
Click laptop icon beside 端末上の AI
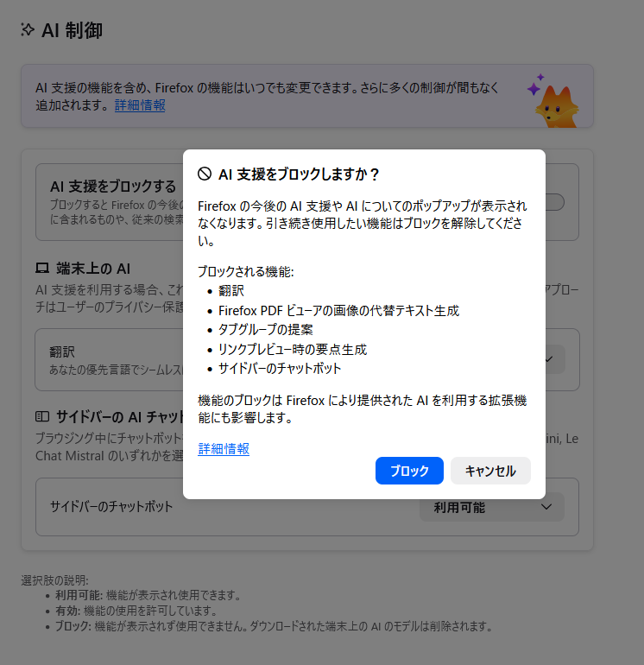pos(42,268)
